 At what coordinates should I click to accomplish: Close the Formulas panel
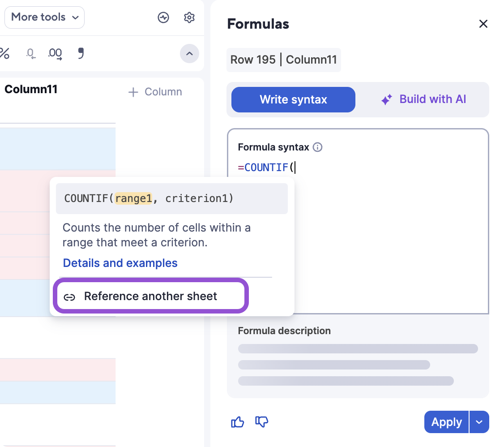[x=483, y=24]
